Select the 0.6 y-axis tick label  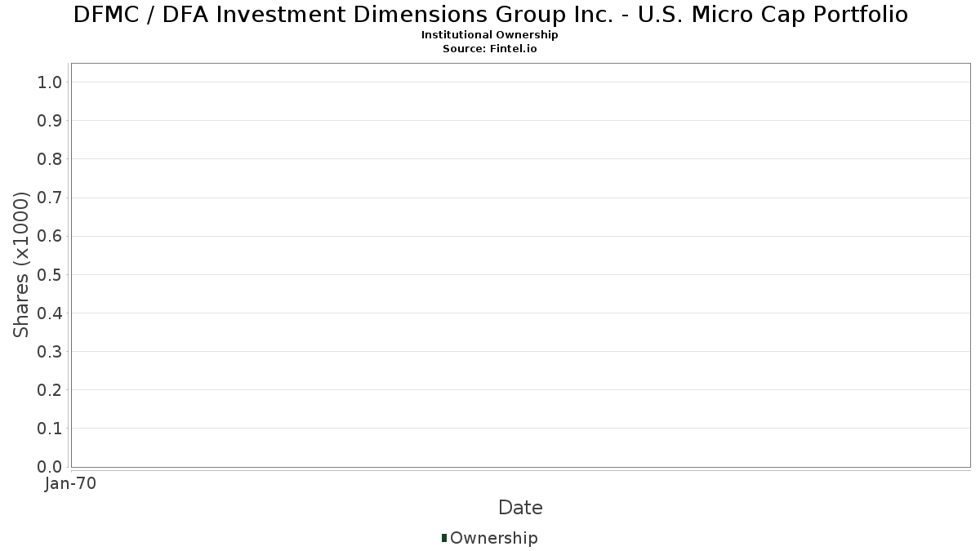tap(50, 236)
